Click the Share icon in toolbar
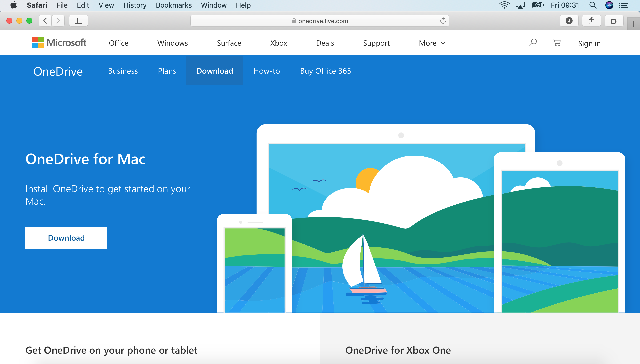640x364 pixels. (x=591, y=21)
